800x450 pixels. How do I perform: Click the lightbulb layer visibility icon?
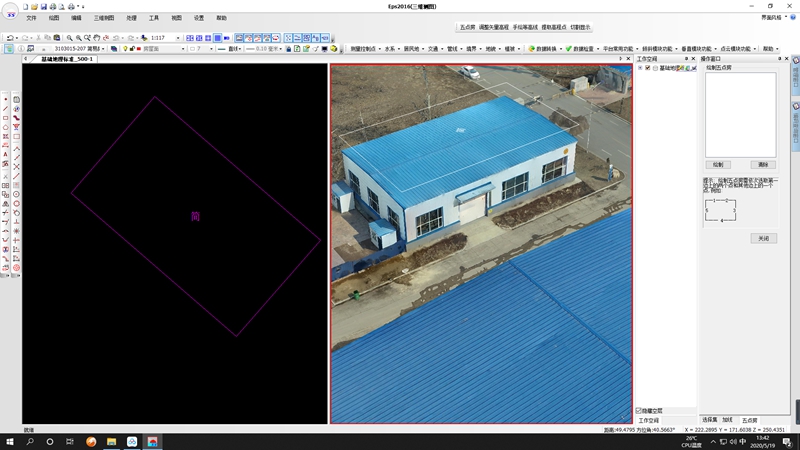[x=125, y=49]
